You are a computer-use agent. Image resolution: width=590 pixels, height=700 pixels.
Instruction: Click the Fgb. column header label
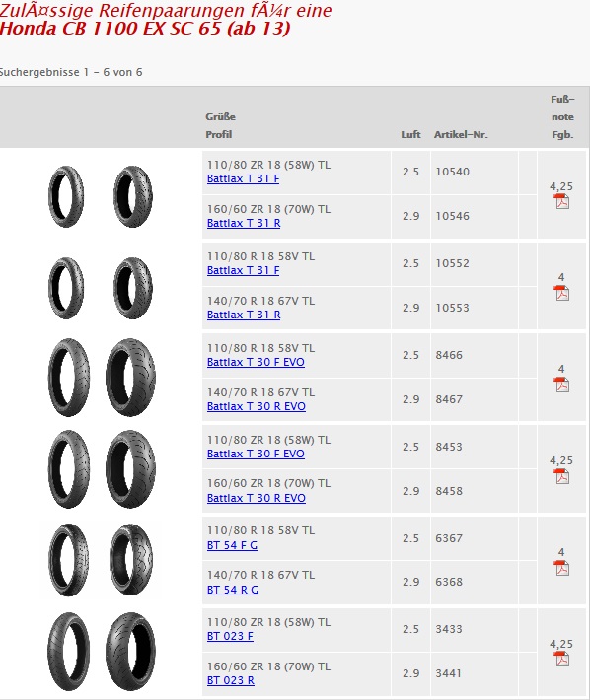coord(562,134)
